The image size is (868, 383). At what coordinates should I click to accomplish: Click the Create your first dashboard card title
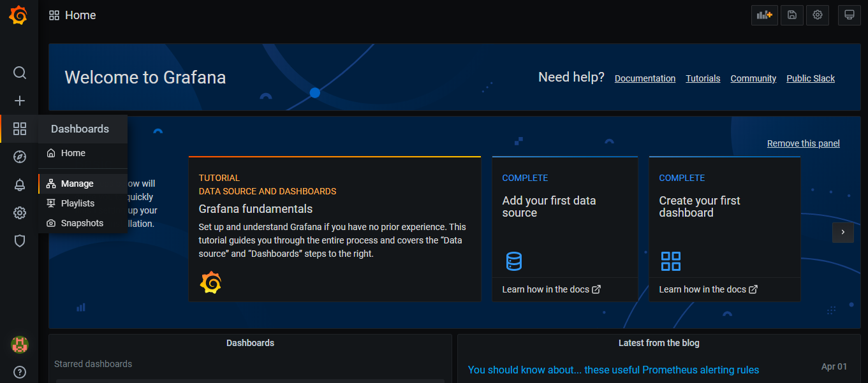(700, 206)
